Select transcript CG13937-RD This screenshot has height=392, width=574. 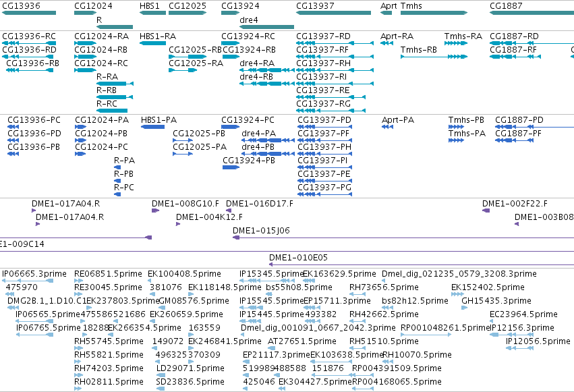[335, 43]
